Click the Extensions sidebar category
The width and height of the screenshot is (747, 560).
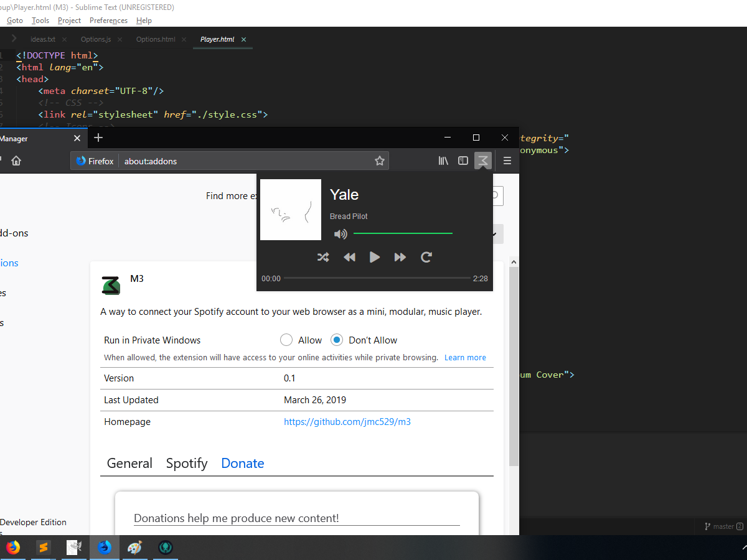(9, 263)
